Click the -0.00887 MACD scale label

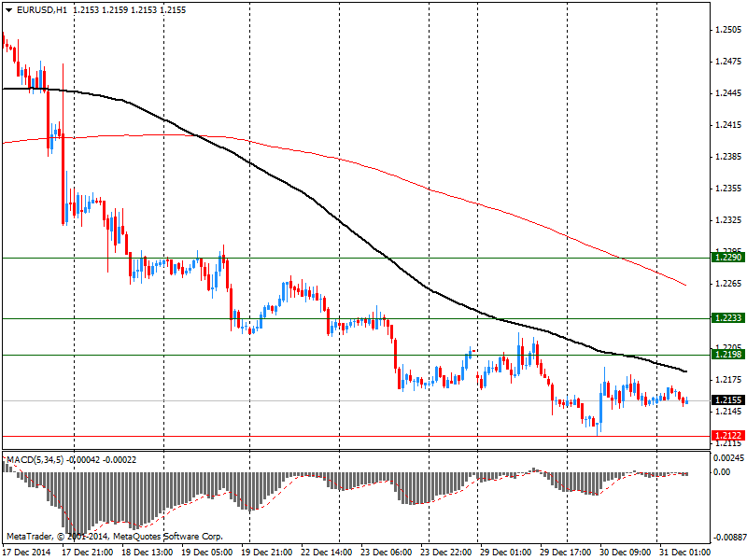(729, 538)
